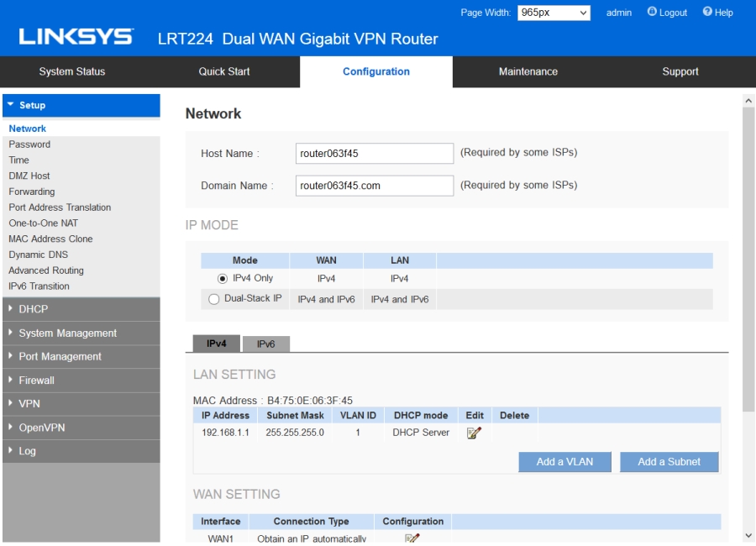This screenshot has width=756, height=546.
Task: Open the System Status tab
Action: (72, 71)
